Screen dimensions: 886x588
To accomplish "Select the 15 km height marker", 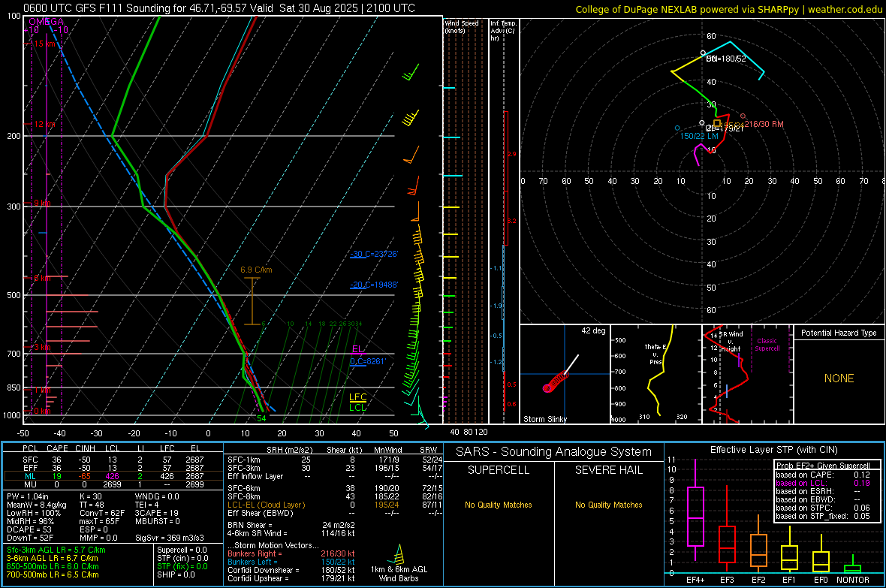I will pos(45,44).
